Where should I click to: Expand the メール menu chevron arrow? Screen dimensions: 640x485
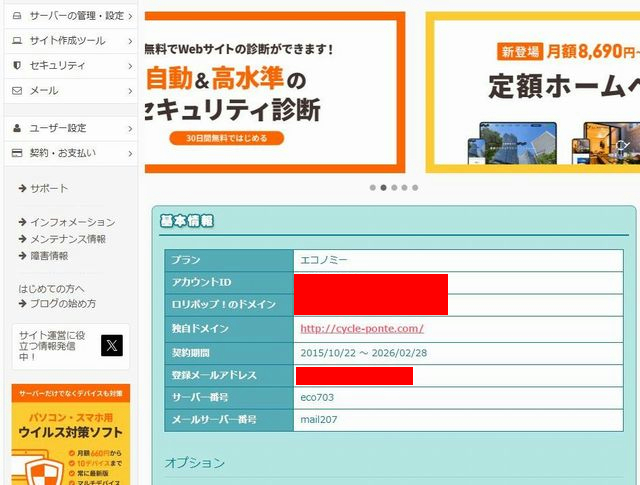[130, 91]
